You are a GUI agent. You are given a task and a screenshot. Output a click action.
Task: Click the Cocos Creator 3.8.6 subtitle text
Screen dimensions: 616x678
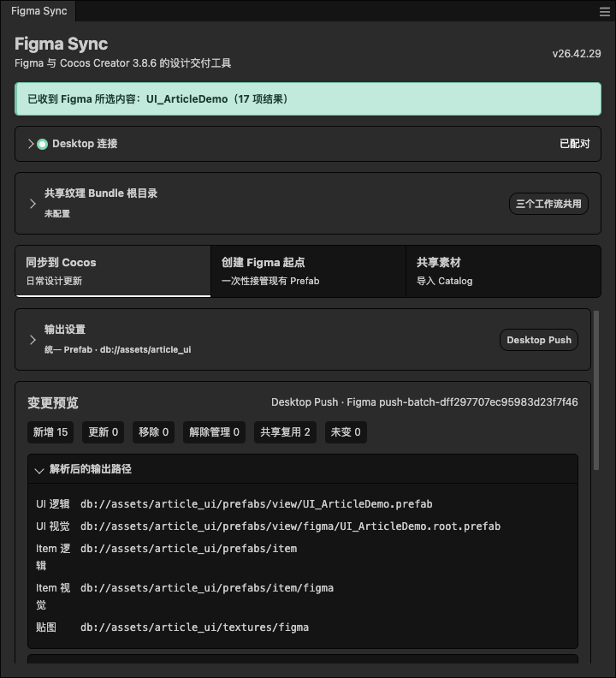click(x=122, y=63)
